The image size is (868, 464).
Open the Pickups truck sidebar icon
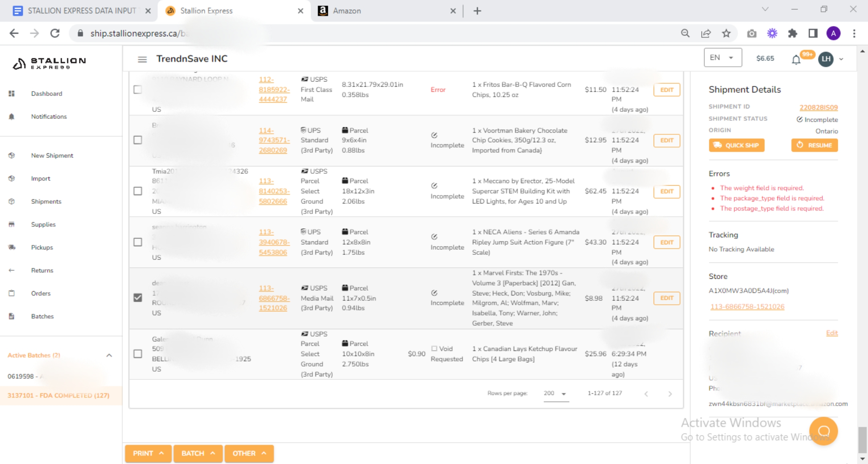coord(12,247)
